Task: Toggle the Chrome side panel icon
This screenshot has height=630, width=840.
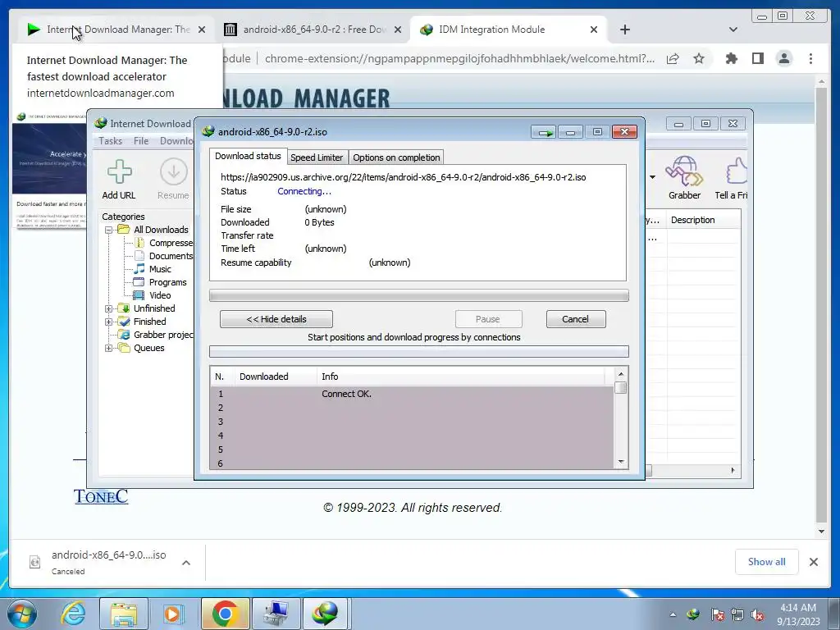Action: 757,58
